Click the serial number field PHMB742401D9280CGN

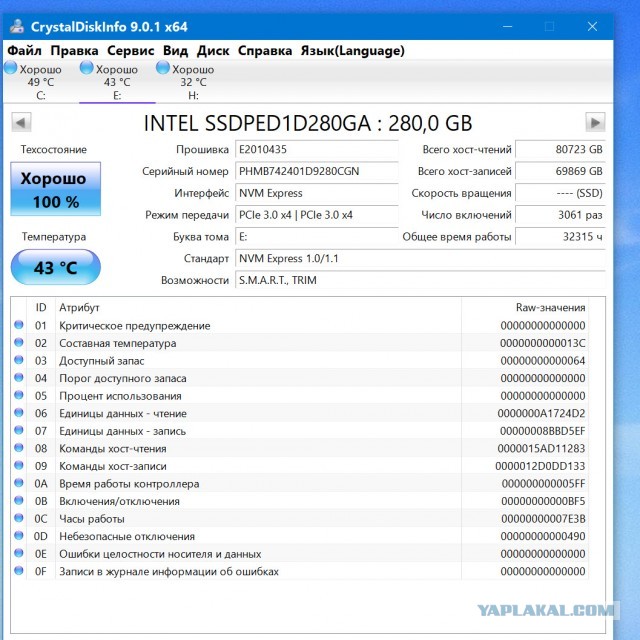point(317,171)
